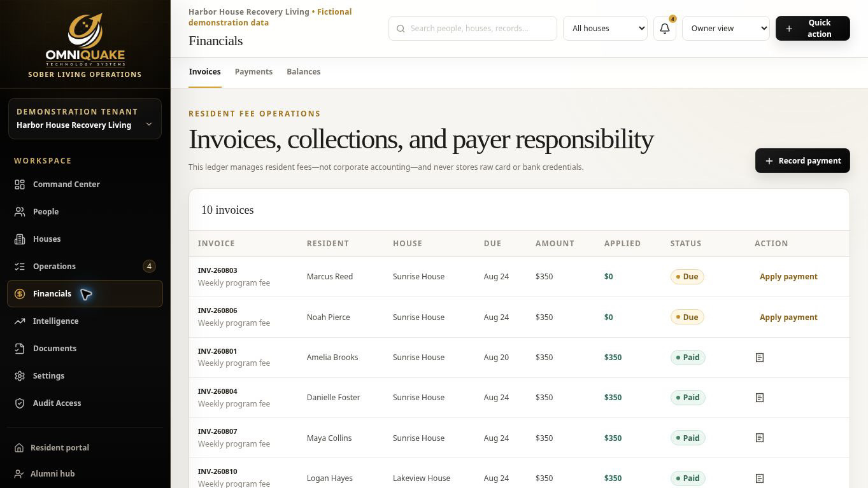Screen dimensions: 868x488
Task: Switch to the Payments tab
Action: [253, 72]
